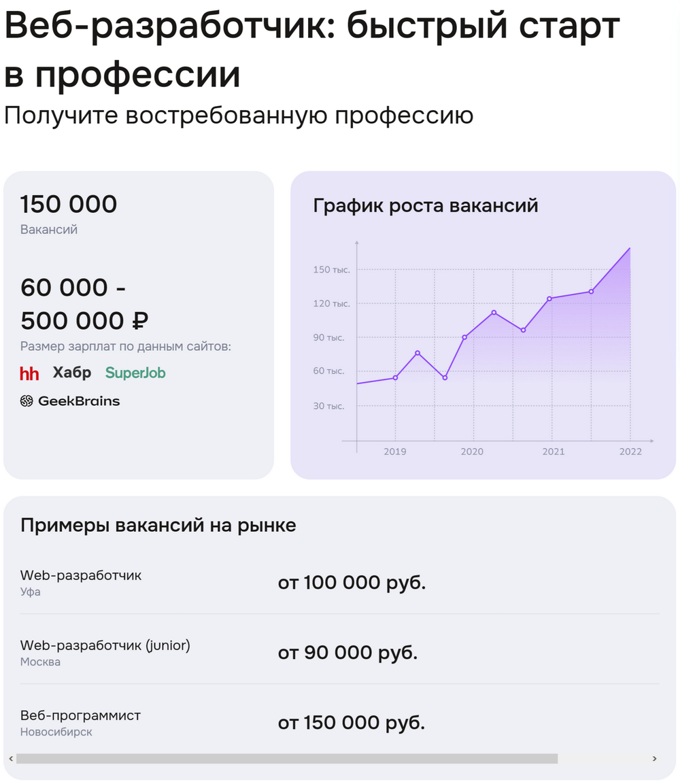Click the Хабр logo
Image resolution: width=680 pixels, height=784 pixels.
coord(72,373)
